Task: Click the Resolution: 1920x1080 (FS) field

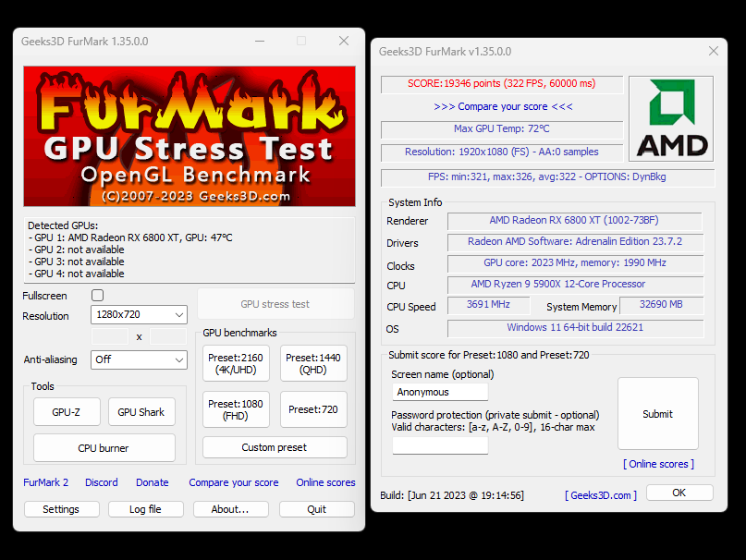Action: coord(502,152)
